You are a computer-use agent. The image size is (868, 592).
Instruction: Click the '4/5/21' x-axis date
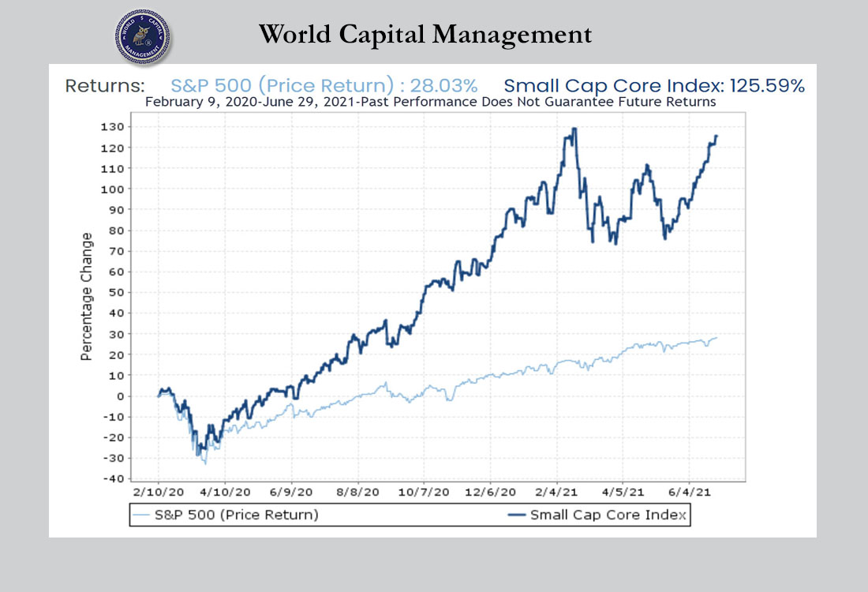(x=623, y=492)
